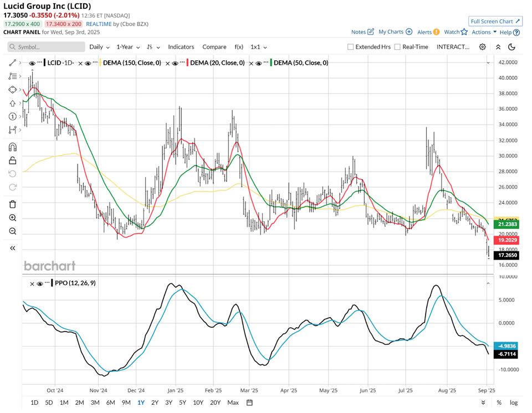Screen dimensions: 532x413
Task: Hide the LCID price series
Action: (x=32, y=63)
